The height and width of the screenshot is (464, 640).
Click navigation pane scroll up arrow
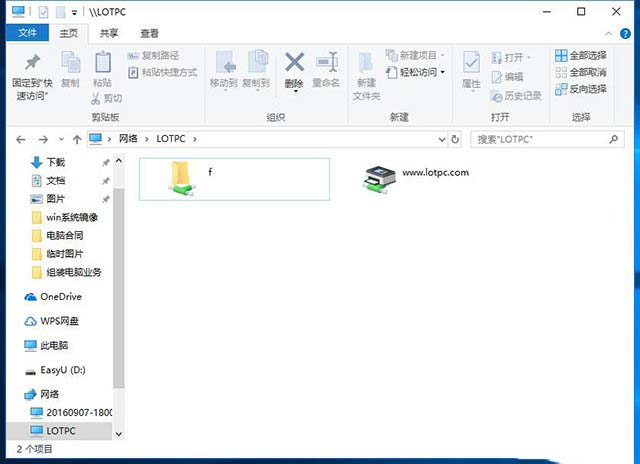[x=119, y=161]
